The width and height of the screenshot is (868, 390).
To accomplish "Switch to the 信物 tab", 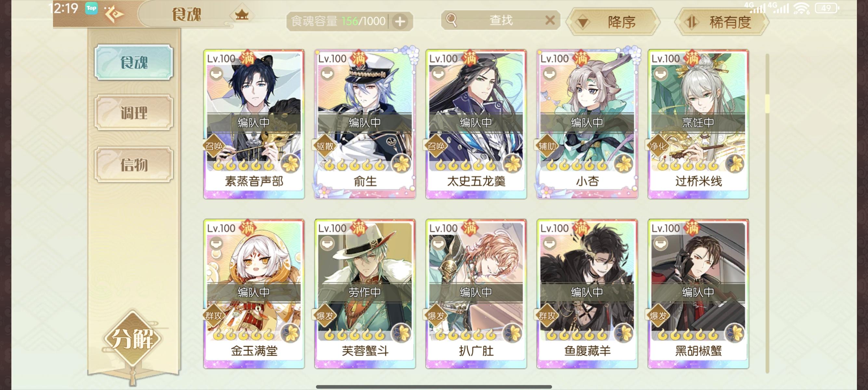I will [x=134, y=165].
